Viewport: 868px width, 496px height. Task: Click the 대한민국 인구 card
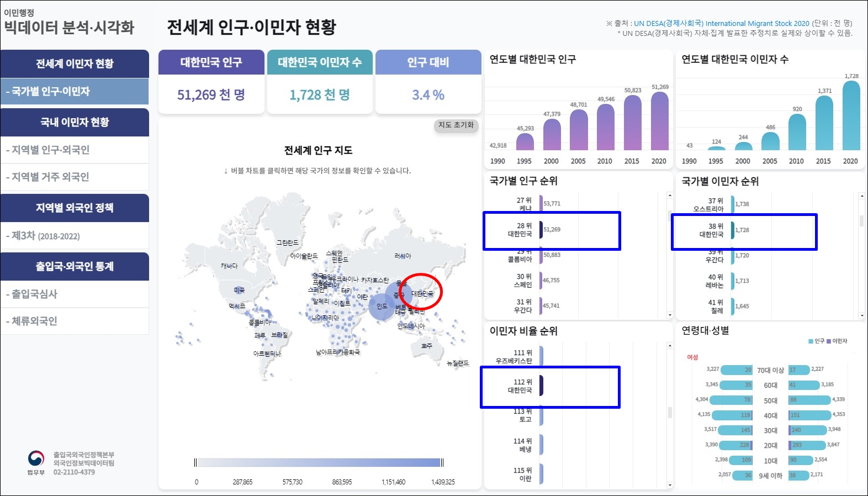click(211, 82)
